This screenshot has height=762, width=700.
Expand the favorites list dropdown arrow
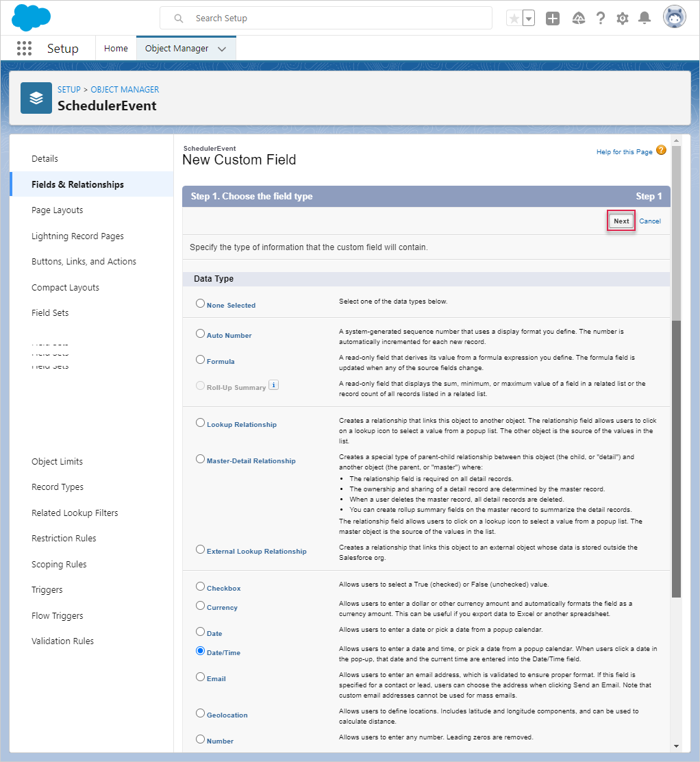click(x=529, y=19)
